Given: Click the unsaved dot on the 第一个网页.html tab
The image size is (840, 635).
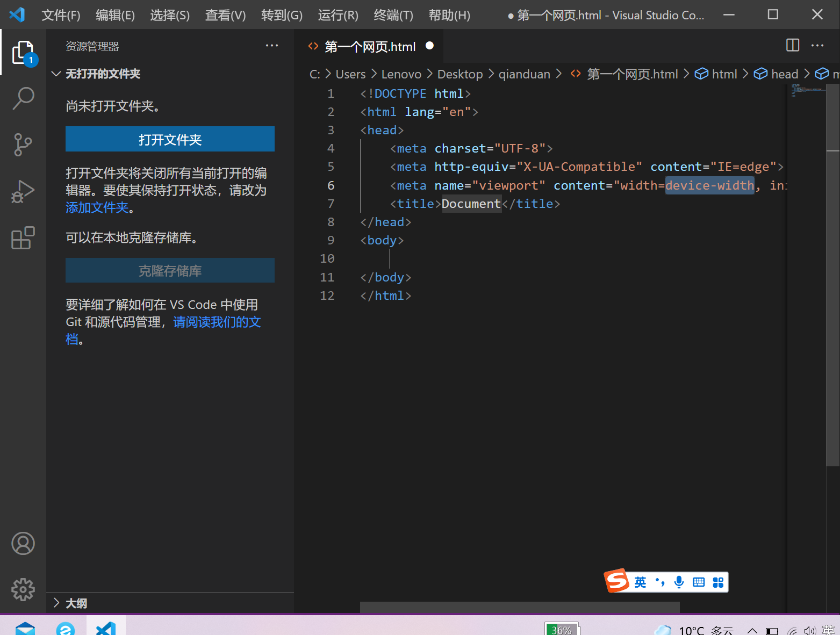Looking at the screenshot, I should tap(429, 46).
